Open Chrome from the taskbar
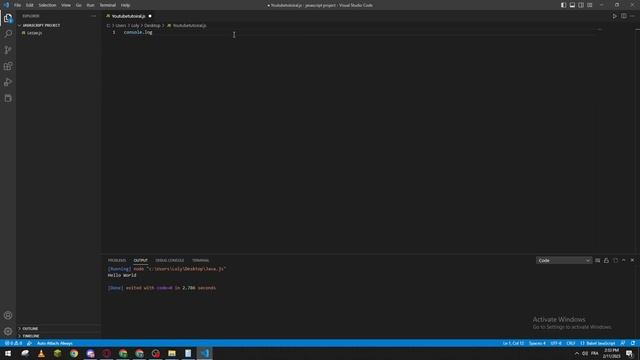 pyautogui.click(x=74, y=353)
